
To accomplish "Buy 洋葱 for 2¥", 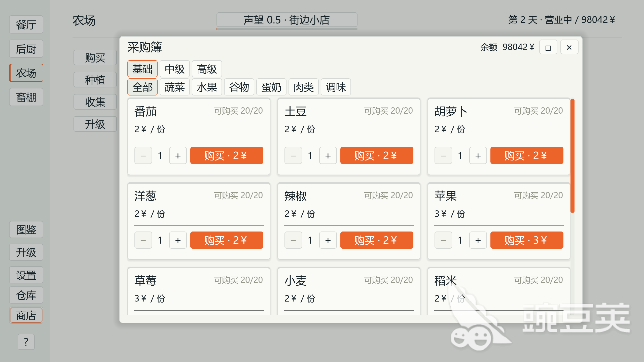I will (x=227, y=240).
